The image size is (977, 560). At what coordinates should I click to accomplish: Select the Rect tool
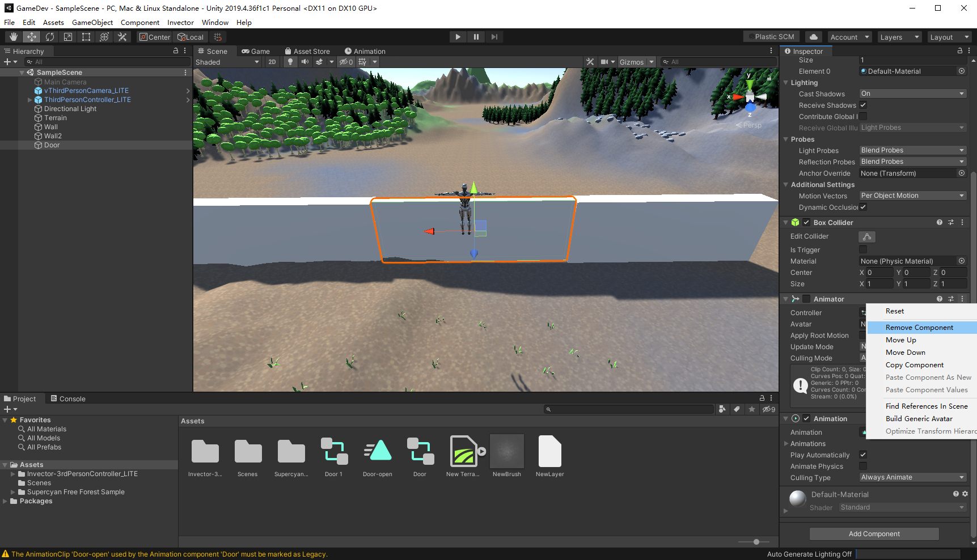[x=86, y=37]
